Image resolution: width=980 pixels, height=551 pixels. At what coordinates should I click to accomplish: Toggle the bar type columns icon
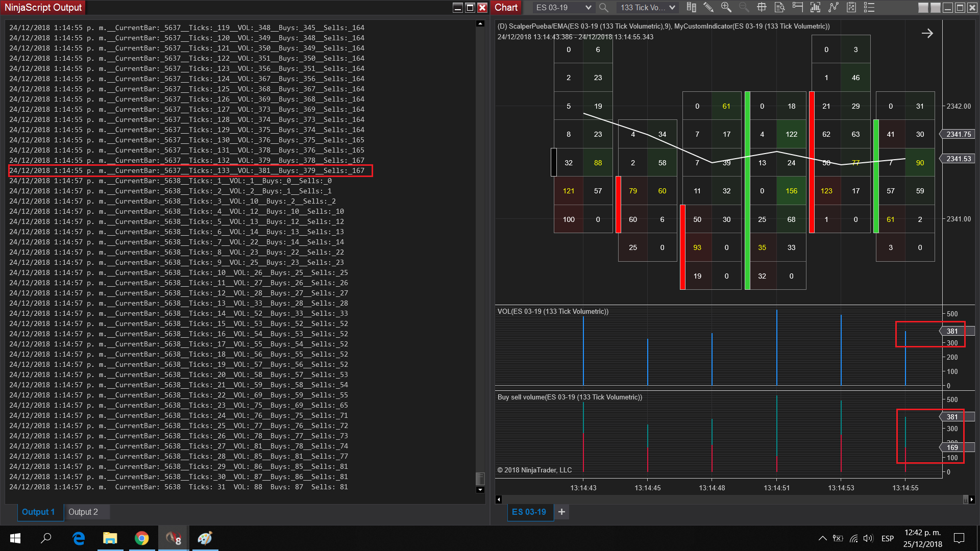[x=691, y=8]
